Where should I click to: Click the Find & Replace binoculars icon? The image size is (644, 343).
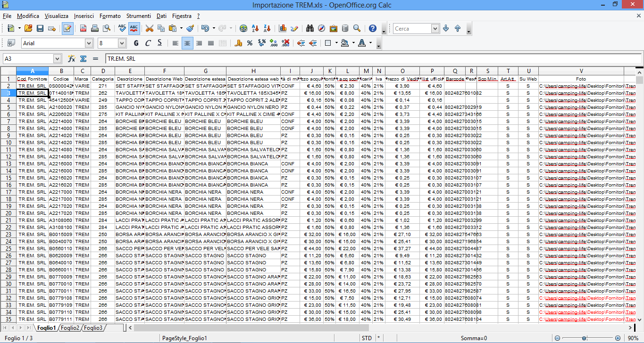(x=310, y=28)
